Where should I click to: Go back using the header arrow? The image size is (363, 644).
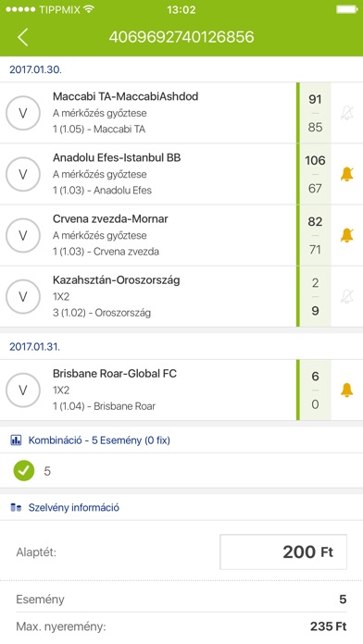[x=22, y=37]
